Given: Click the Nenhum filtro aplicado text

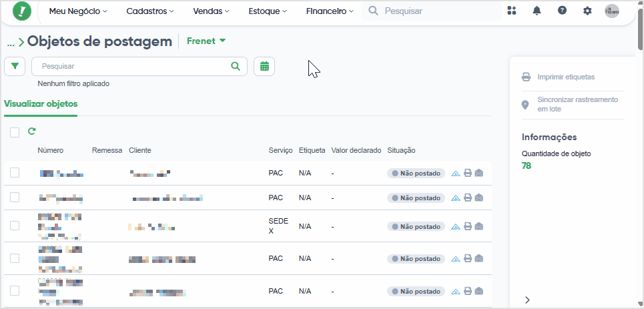Looking at the screenshot, I should pyautogui.click(x=73, y=83).
